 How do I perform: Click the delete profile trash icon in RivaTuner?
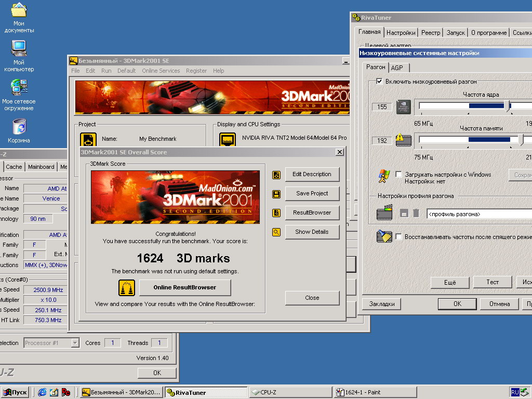(x=416, y=213)
